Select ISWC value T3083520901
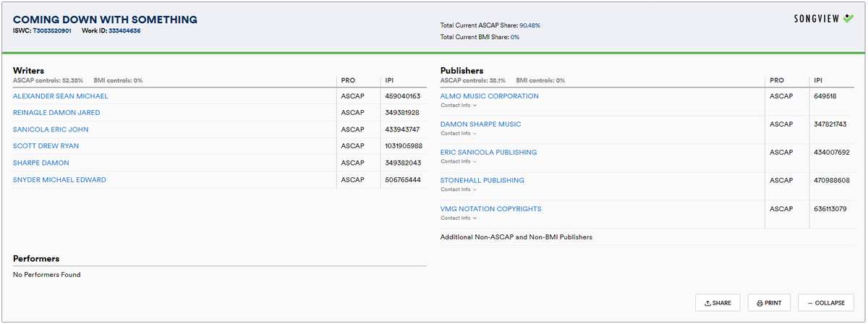Screen dimensions: 868x324 point(52,31)
